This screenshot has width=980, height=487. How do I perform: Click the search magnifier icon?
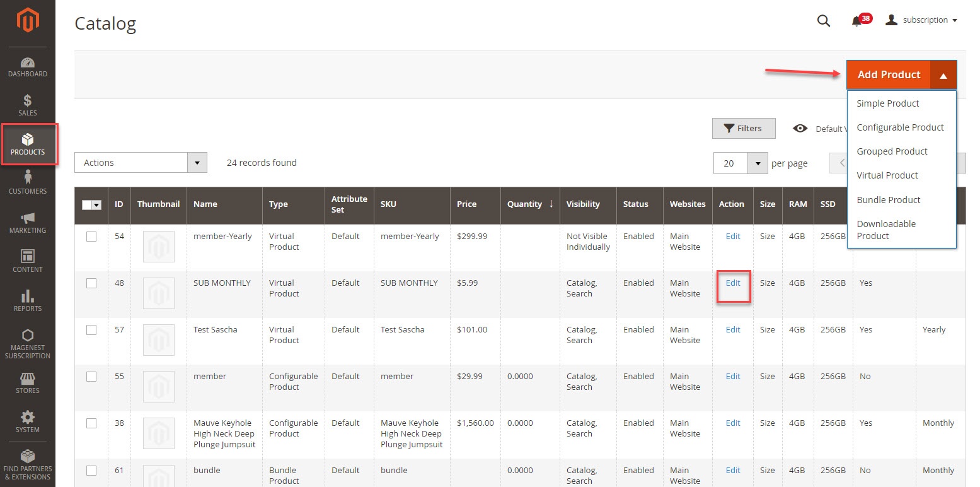(x=823, y=21)
